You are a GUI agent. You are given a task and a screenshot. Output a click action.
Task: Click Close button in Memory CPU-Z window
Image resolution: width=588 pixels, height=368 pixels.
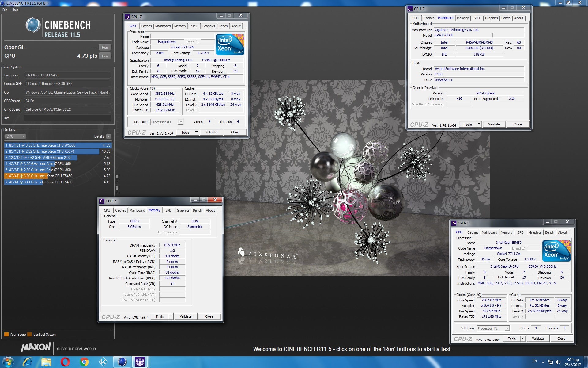209,316
